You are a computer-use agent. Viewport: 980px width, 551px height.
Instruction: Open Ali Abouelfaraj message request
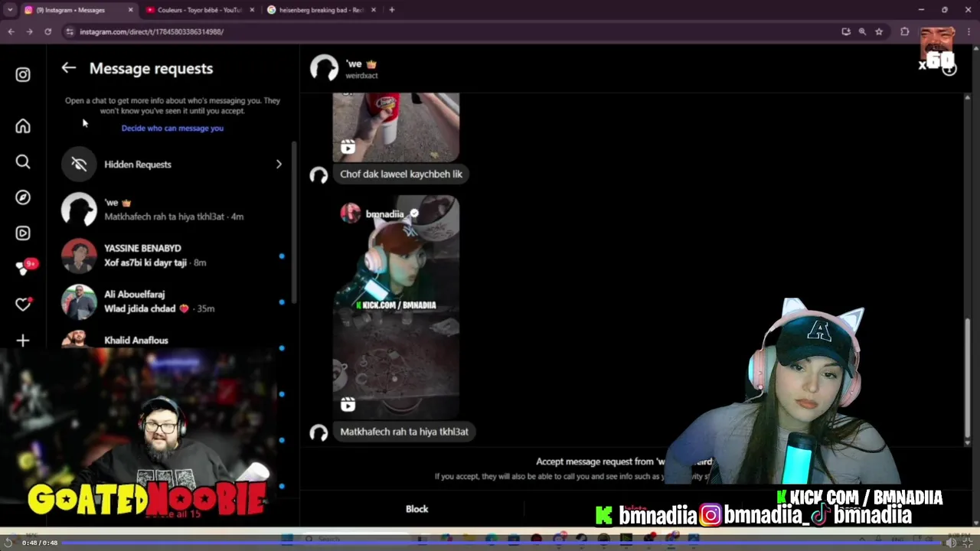pyautogui.click(x=172, y=302)
